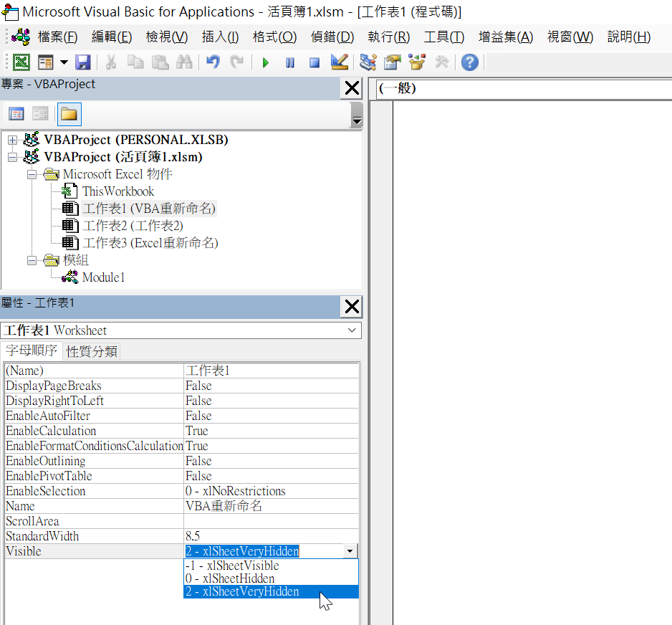Screen dimensions: 672x625
Task: Collapse VBAProject (活頁簿1.xlsm) node
Action: tap(12, 157)
